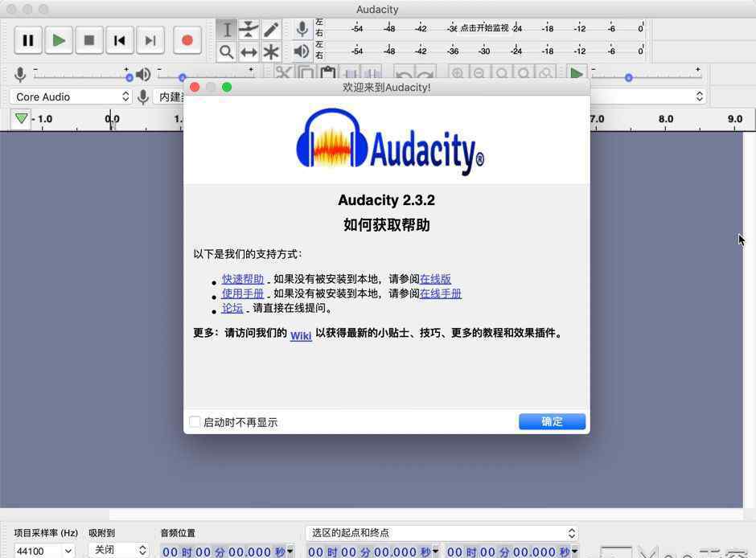Open the selection end time format arrow
Viewport: 756px width, 558px height.
(575, 551)
